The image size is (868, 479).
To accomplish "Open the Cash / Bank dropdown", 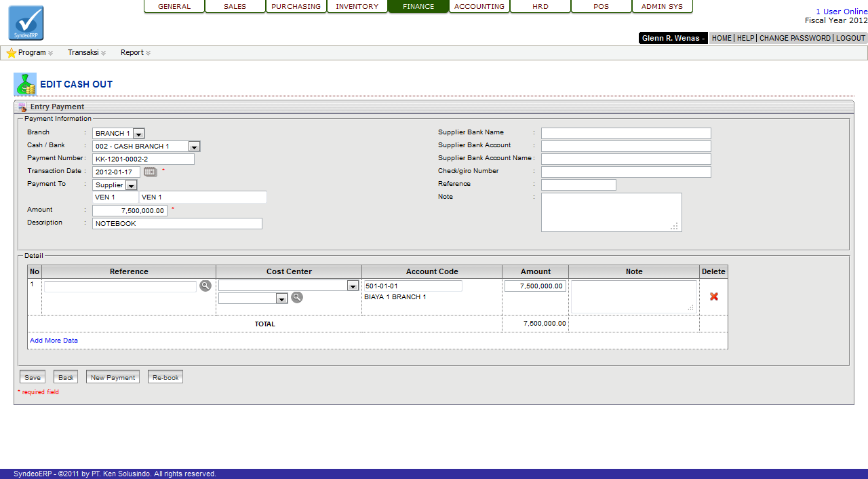I will tap(194, 147).
